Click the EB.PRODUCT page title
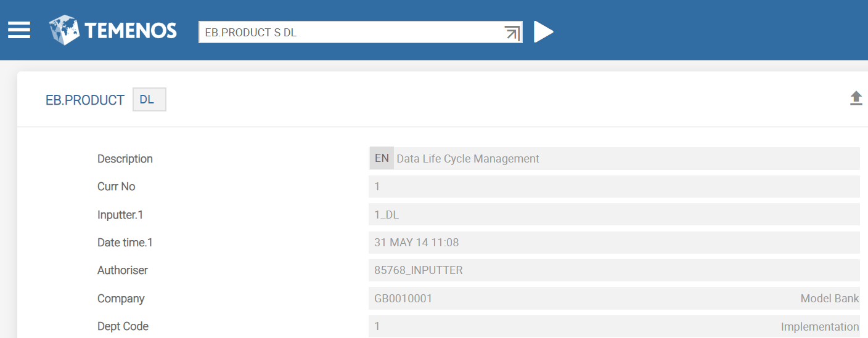868x338 pixels. tap(85, 100)
